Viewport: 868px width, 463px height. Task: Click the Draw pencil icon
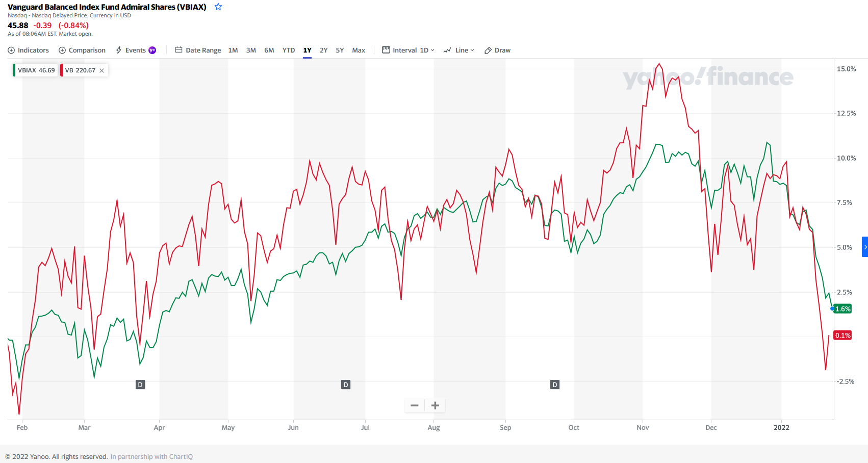[488, 50]
